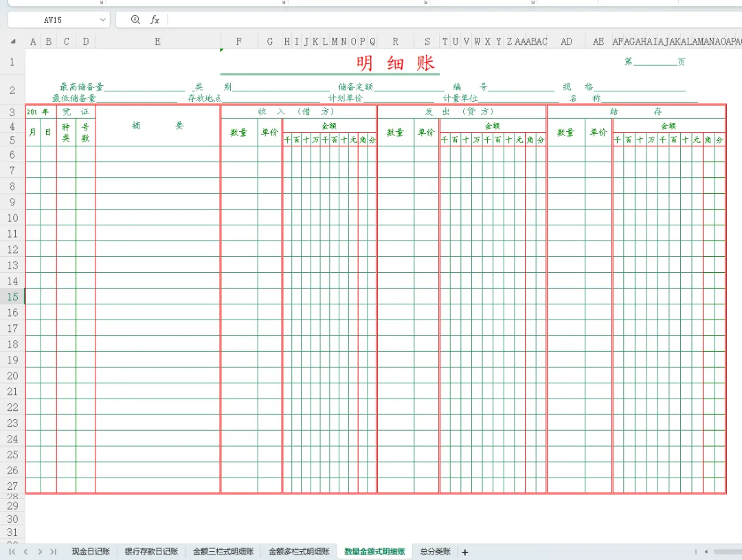Go to next sheet navigation arrow
742x560 pixels.
40,552
